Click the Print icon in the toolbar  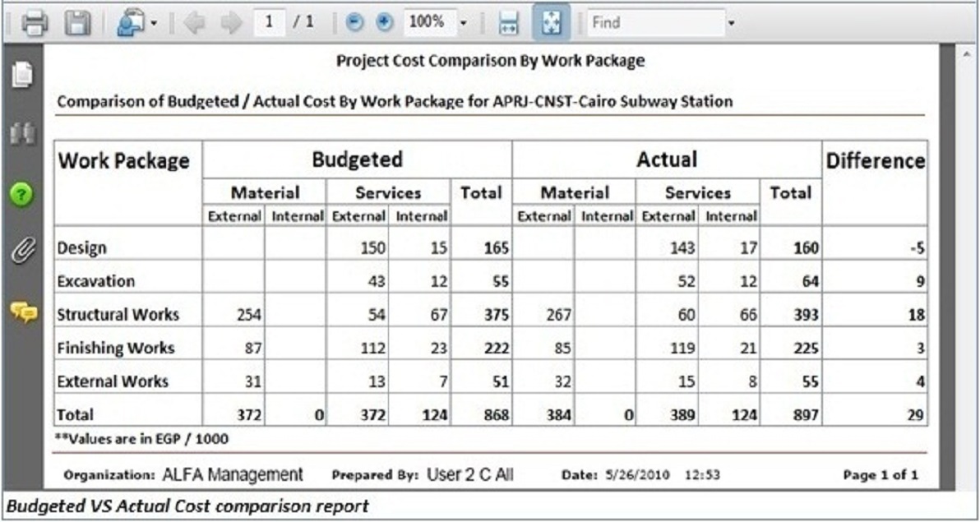35,23
